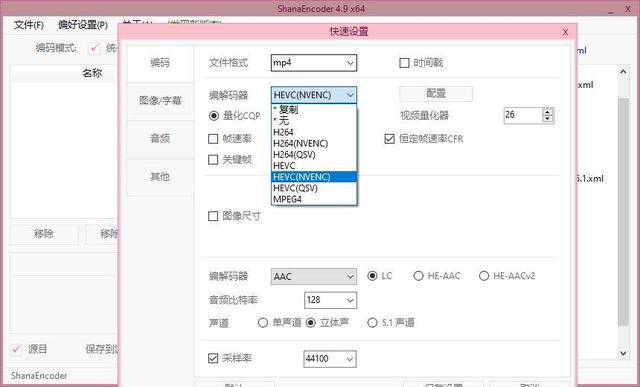
Task: Select HEVC(QSV) in the codec list
Action: click(313, 188)
